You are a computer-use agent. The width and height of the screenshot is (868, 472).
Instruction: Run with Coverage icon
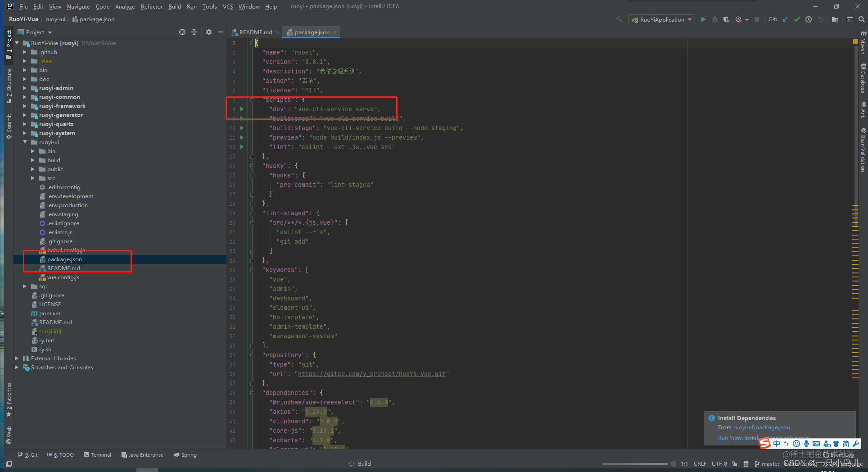pos(726,19)
